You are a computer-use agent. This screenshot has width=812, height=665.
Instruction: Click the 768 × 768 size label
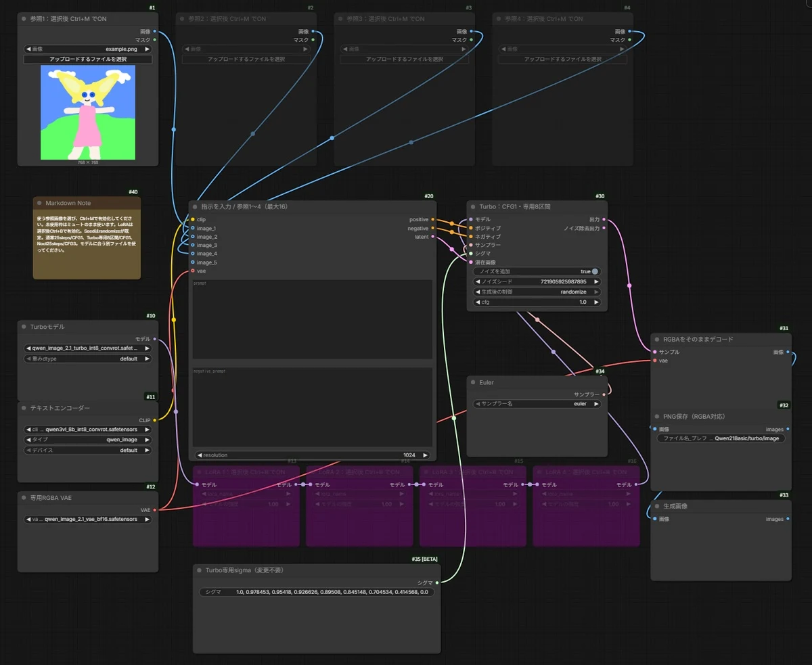pos(88,162)
